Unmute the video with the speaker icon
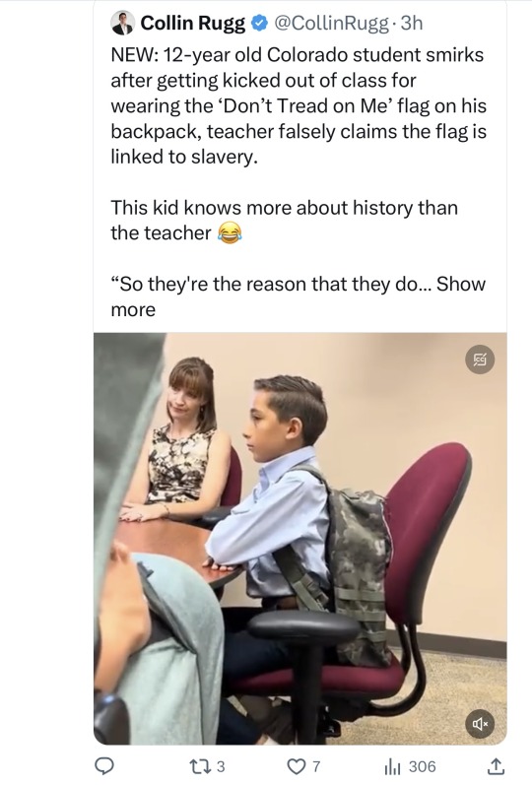Image resolution: width=532 pixels, height=785 pixels. (x=480, y=723)
